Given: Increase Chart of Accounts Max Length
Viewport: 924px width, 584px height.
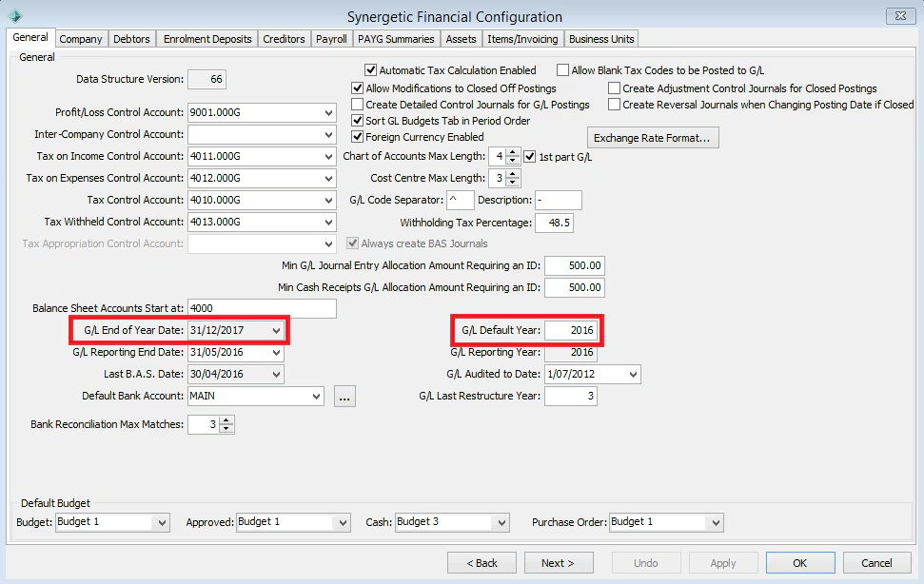Looking at the screenshot, I should tap(513, 152).
